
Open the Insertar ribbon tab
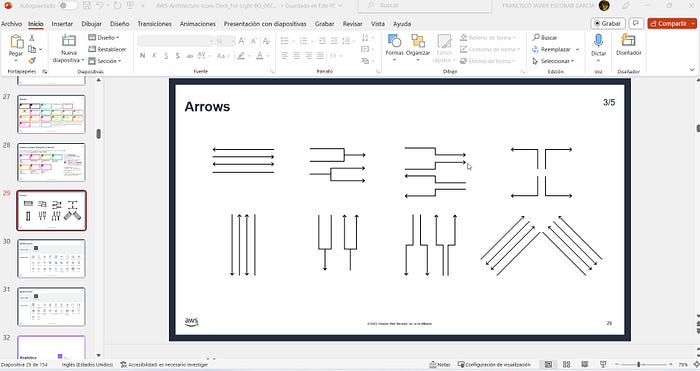pyautogui.click(x=62, y=24)
